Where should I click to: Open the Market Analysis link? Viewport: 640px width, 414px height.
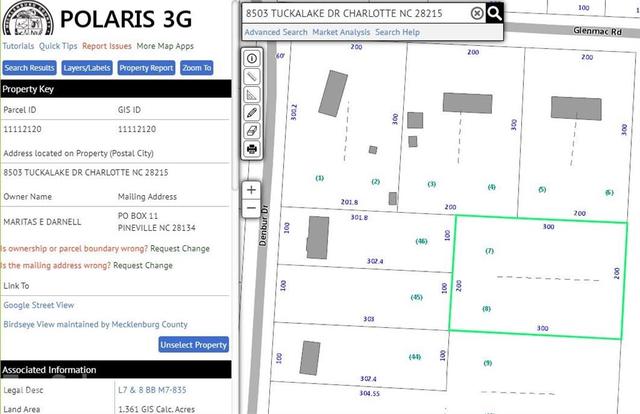click(x=341, y=33)
